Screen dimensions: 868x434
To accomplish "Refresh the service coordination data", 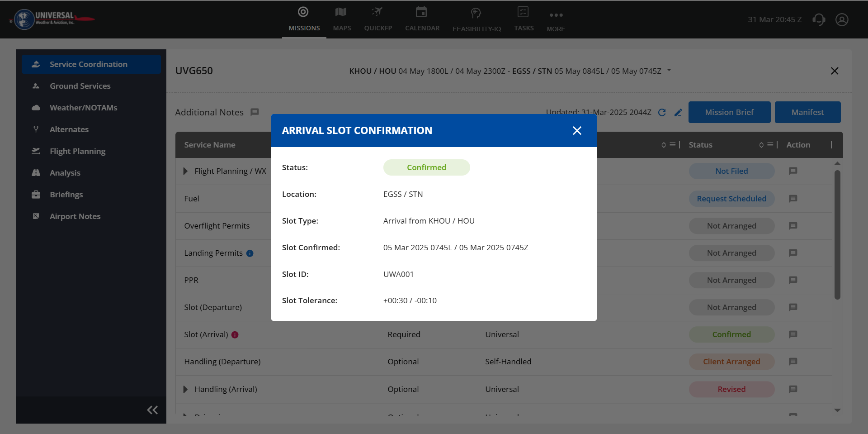I will pos(662,112).
